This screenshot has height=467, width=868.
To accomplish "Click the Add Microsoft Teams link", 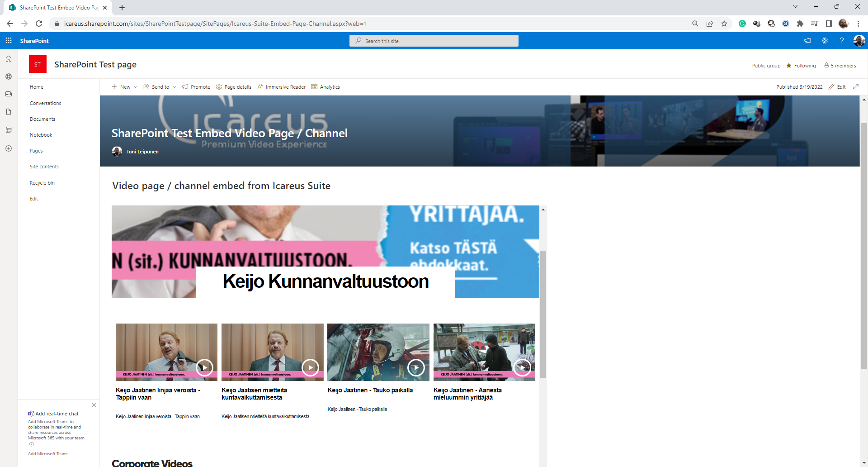I will point(48,454).
